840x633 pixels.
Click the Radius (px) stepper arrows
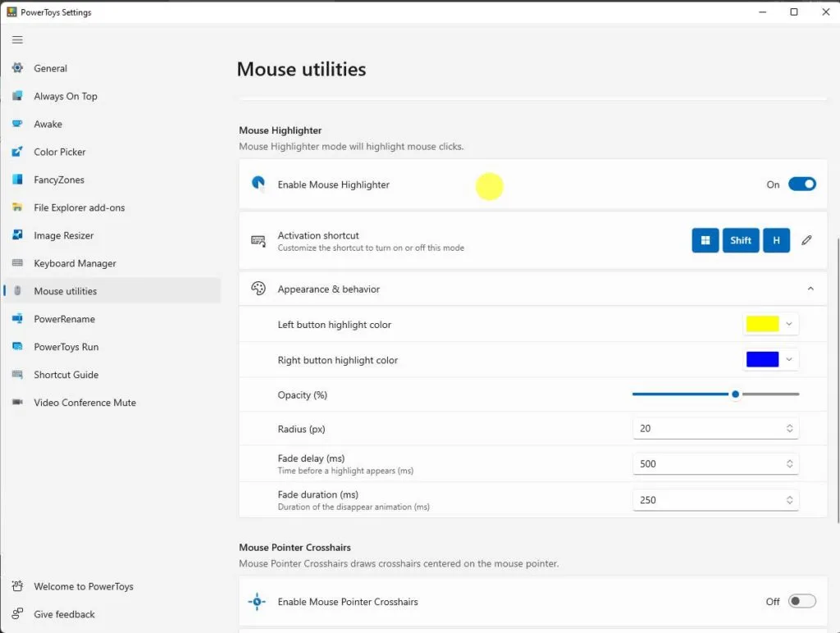tap(790, 429)
